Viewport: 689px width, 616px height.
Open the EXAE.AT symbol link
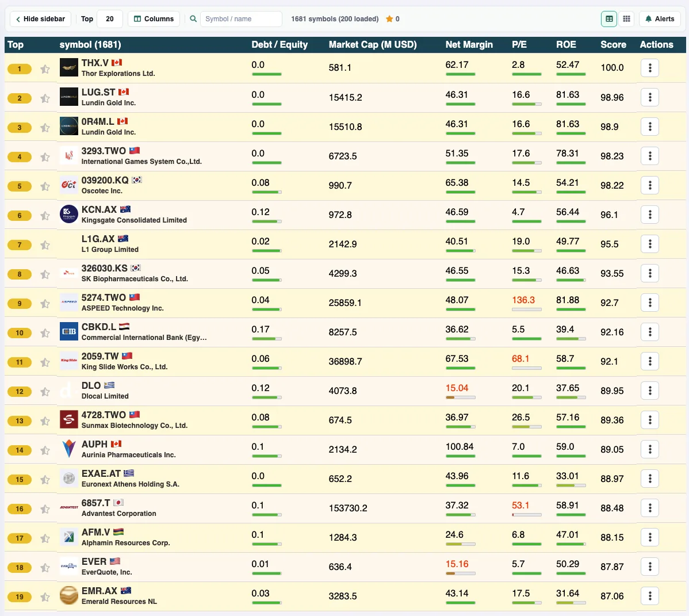(x=101, y=473)
